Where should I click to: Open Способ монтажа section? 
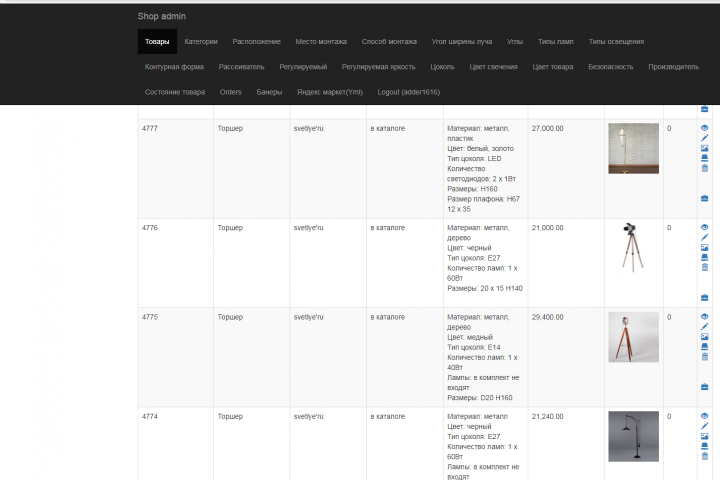[x=389, y=41]
